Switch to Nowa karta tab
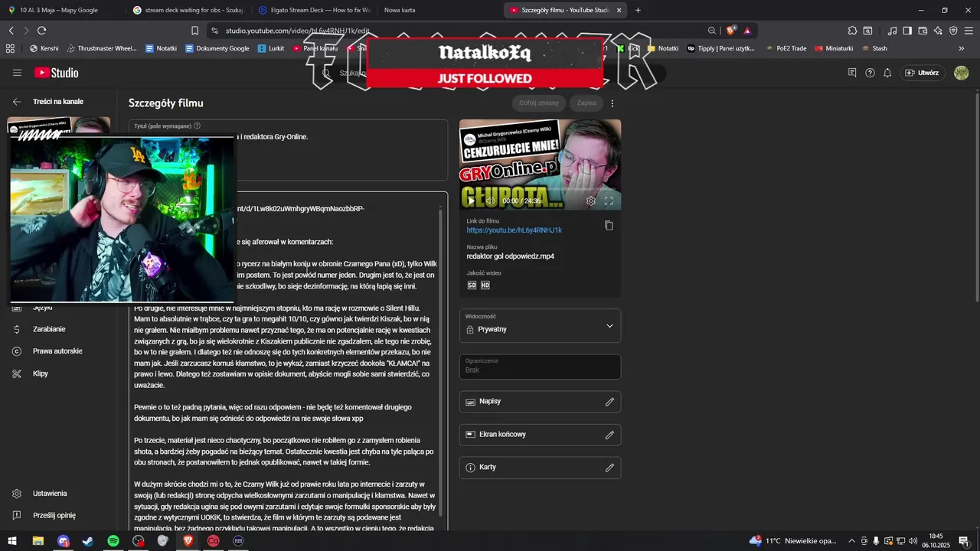Viewport: 980px width, 551px height. [400, 10]
